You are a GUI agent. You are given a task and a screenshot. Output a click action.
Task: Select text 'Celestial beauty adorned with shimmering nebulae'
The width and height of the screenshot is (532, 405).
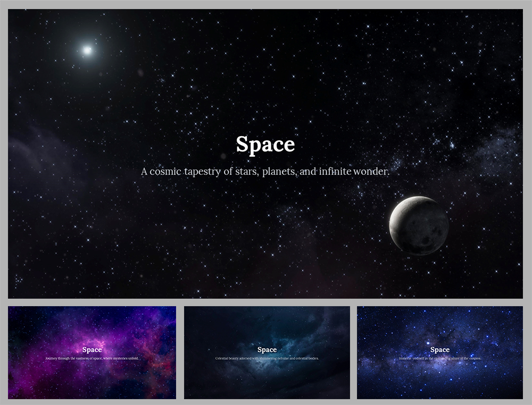[267, 358]
